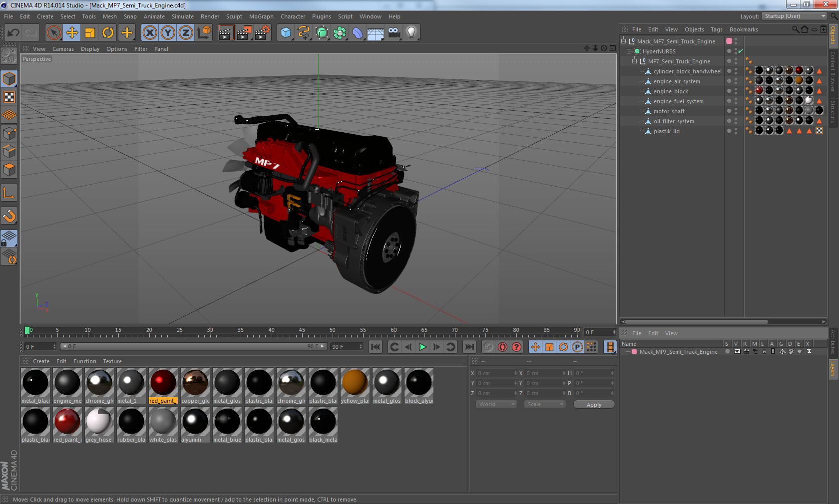Open the Simulate menu
839x504 pixels.
click(x=183, y=16)
